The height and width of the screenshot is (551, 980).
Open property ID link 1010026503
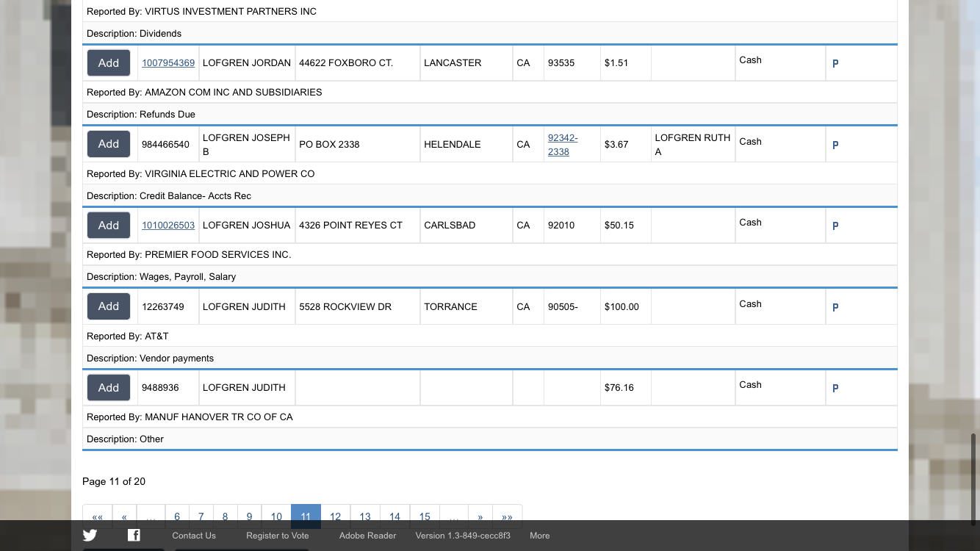click(x=168, y=226)
